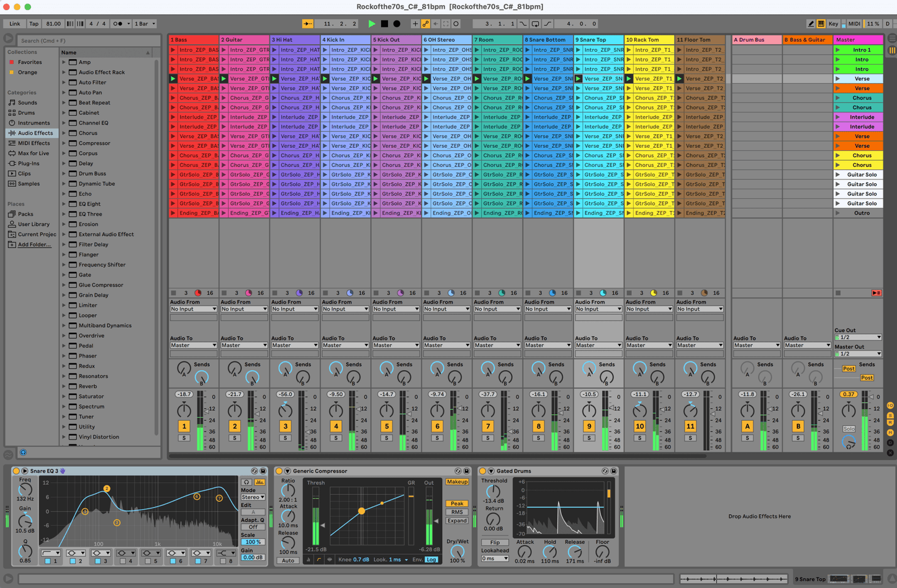897x588 pixels.
Task: Click the Tap tempo button
Action: (34, 24)
